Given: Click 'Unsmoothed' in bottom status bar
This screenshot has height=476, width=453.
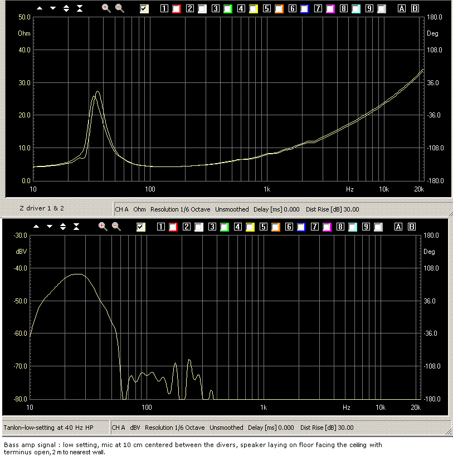Looking at the screenshot, I should [x=226, y=428].
